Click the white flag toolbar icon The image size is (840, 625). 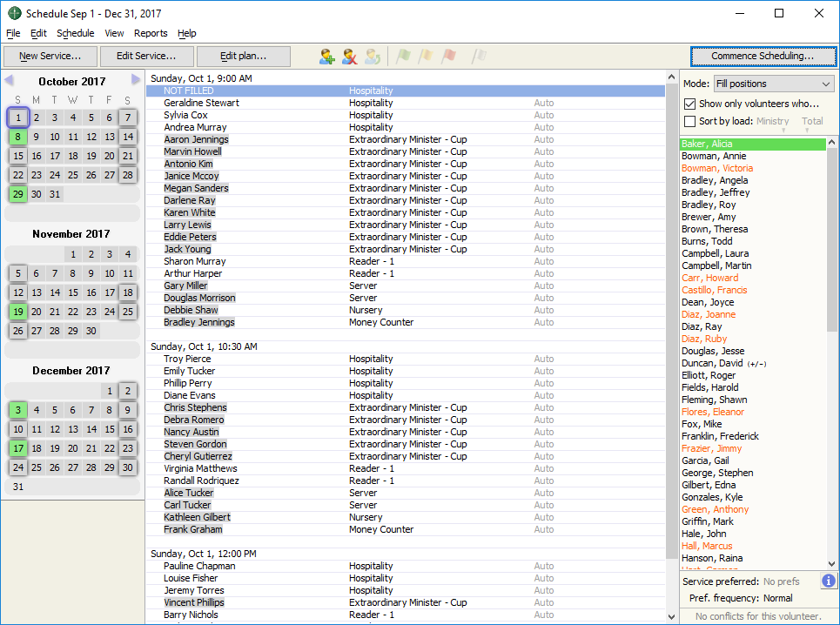tap(479, 57)
